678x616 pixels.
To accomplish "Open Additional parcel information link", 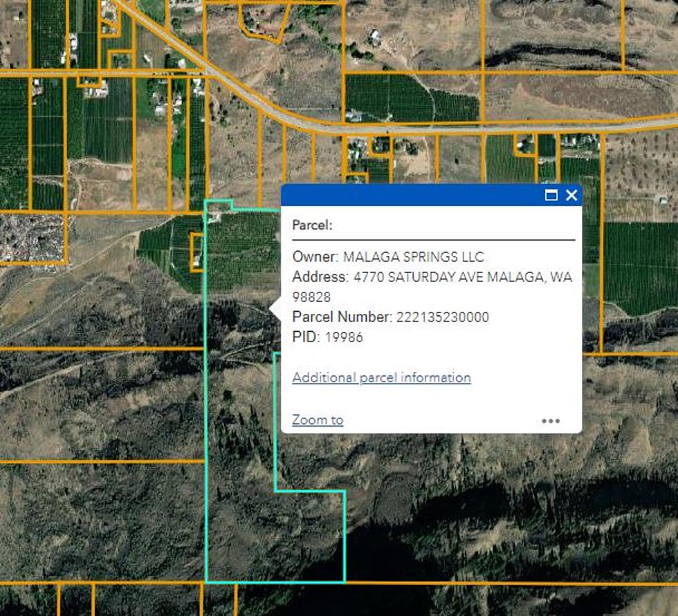I will point(381,377).
